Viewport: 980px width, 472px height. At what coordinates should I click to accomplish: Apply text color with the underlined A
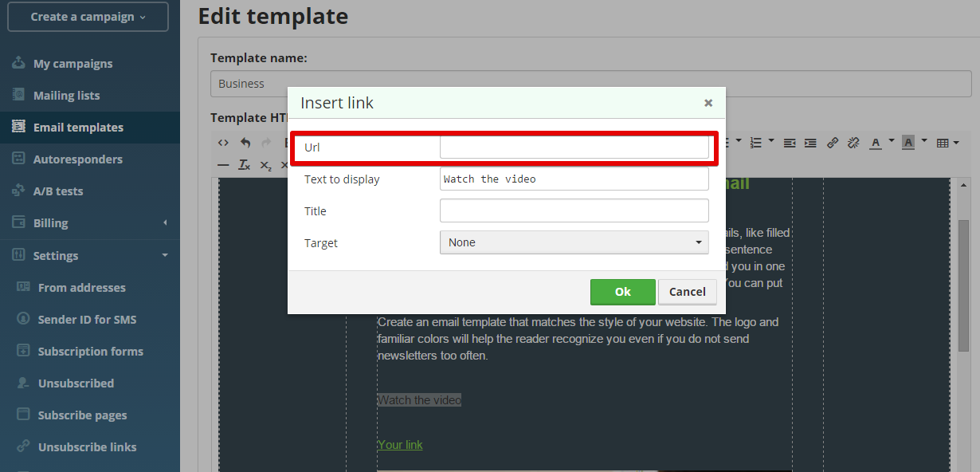876,143
